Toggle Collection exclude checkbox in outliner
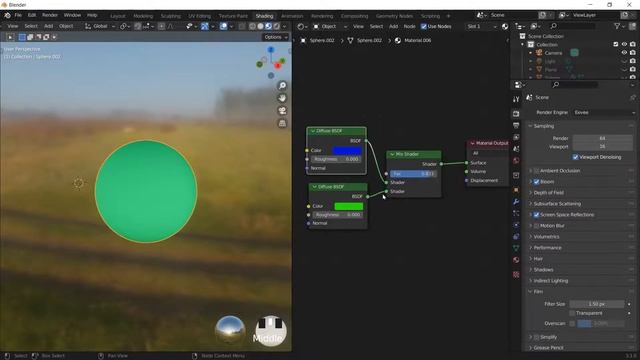This screenshot has height=360, width=640. pos(616,44)
